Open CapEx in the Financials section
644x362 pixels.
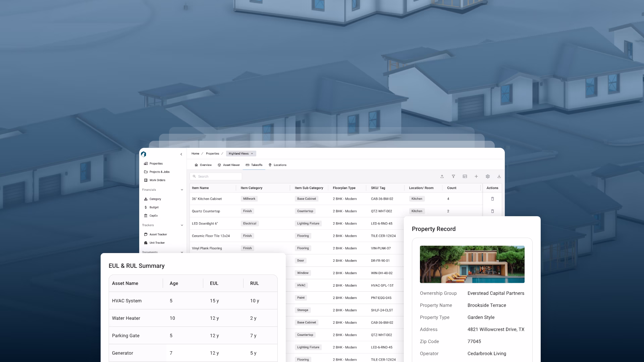pos(153,216)
